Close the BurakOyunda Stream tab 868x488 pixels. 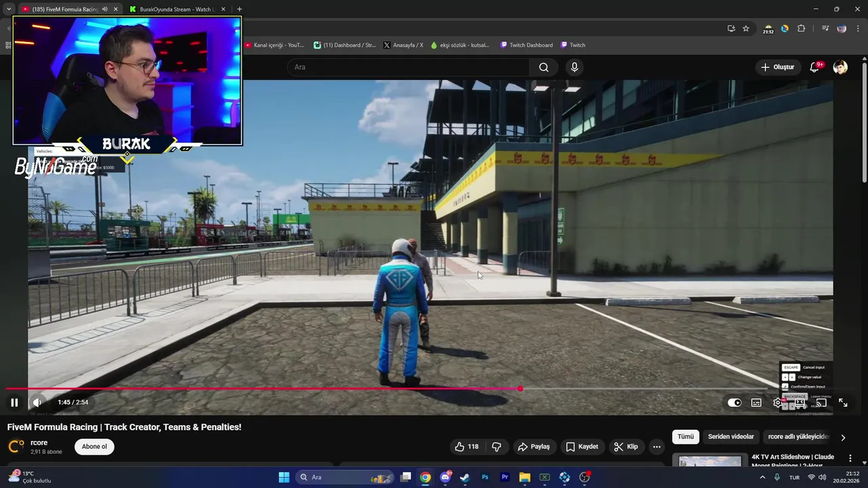[223, 9]
